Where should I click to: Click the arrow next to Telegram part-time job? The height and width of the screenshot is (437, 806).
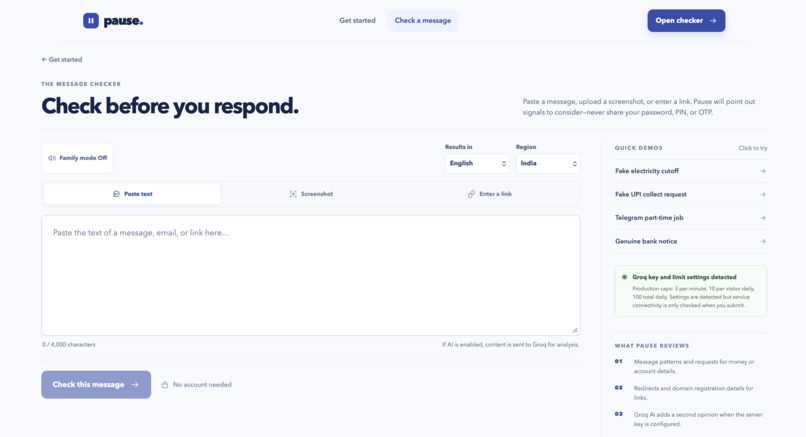(x=763, y=217)
